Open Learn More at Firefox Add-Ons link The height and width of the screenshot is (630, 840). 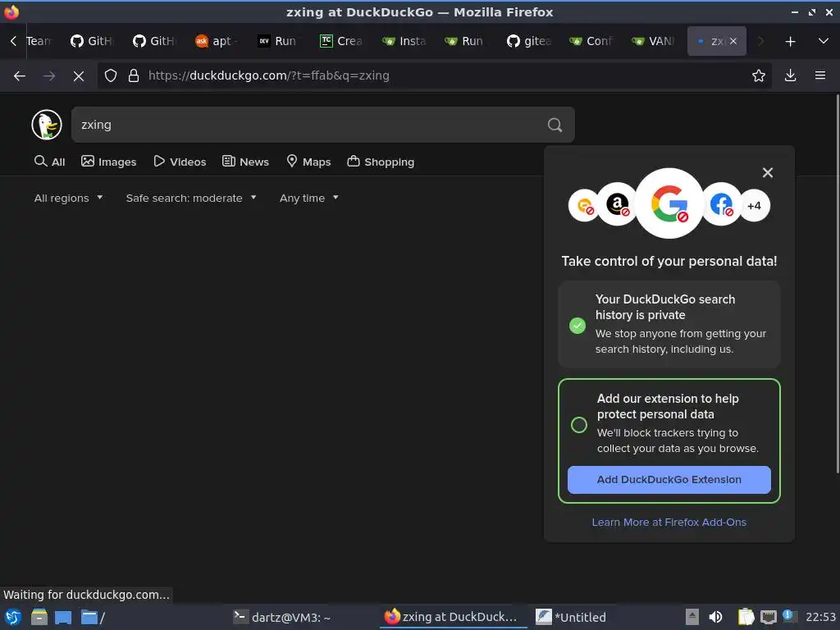(669, 523)
